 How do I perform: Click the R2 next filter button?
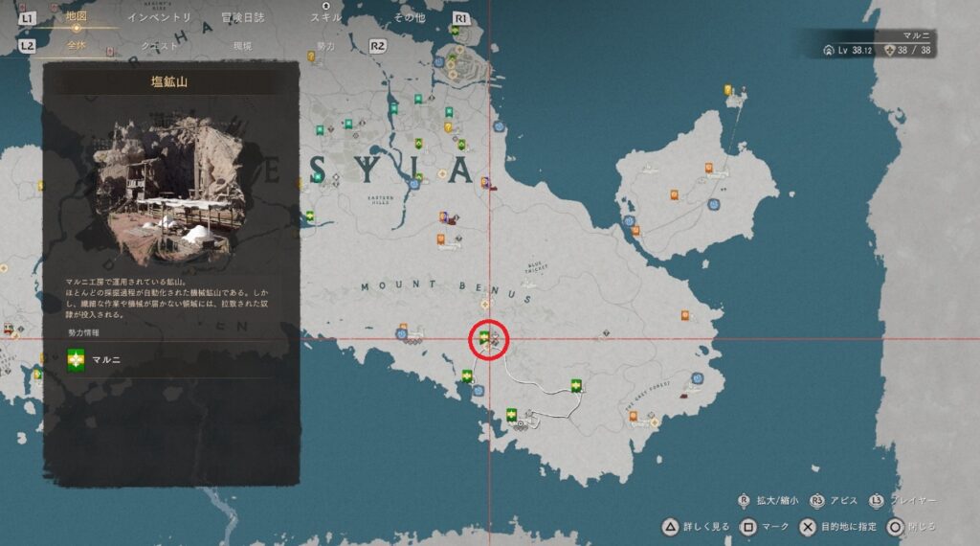pos(377,46)
